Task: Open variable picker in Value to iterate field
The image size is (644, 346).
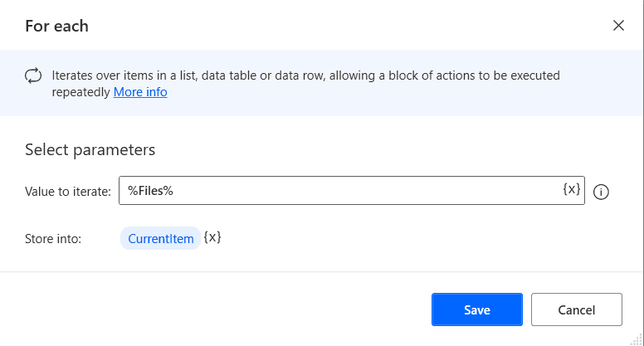Action: click(571, 190)
